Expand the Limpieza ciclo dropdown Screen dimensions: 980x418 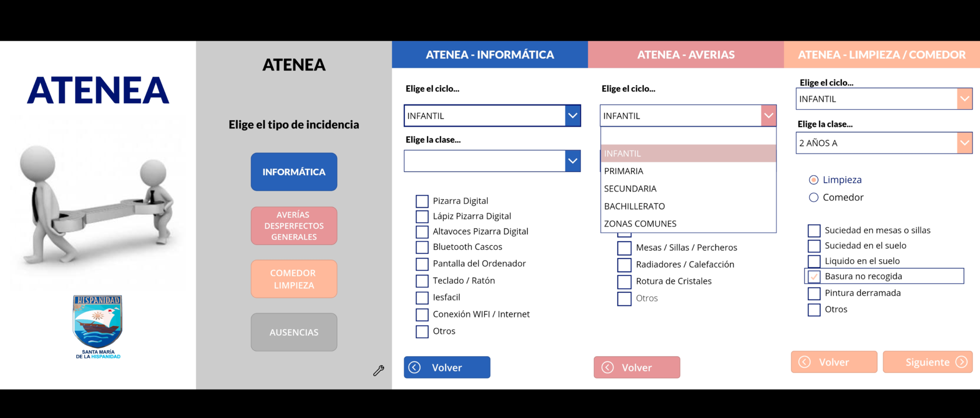click(964, 99)
